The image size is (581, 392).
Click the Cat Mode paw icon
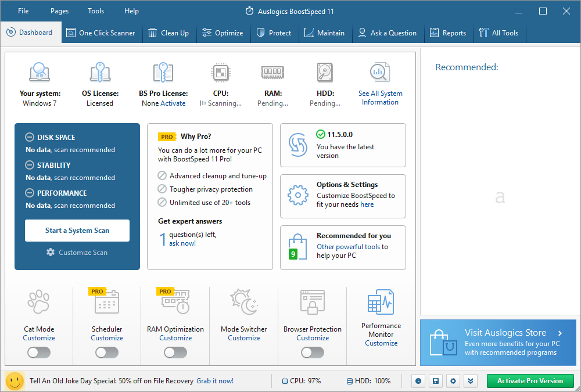[38, 303]
